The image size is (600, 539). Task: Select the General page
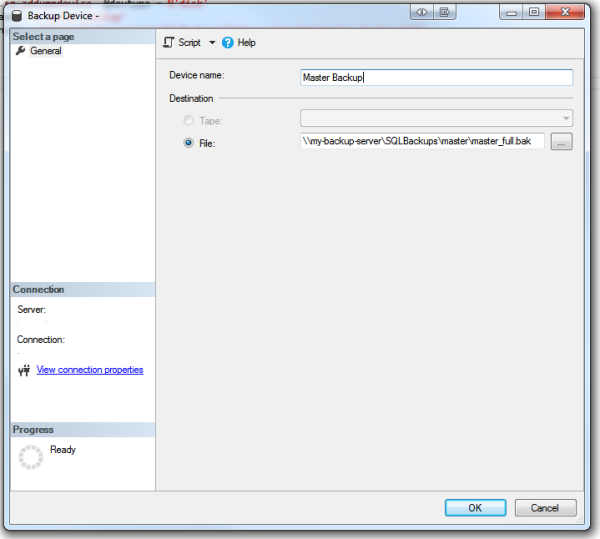[x=46, y=51]
